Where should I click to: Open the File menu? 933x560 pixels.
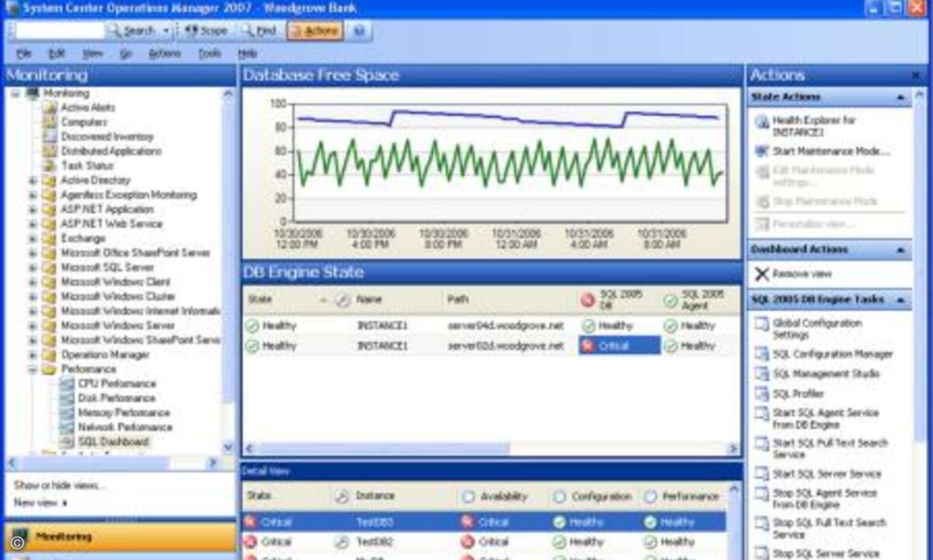(23, 54)
